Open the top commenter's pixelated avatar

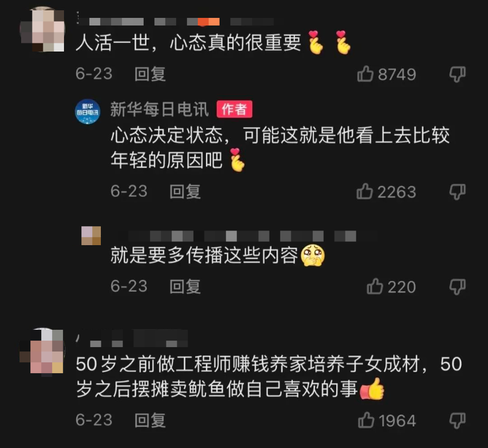click(x=42, y=29)
